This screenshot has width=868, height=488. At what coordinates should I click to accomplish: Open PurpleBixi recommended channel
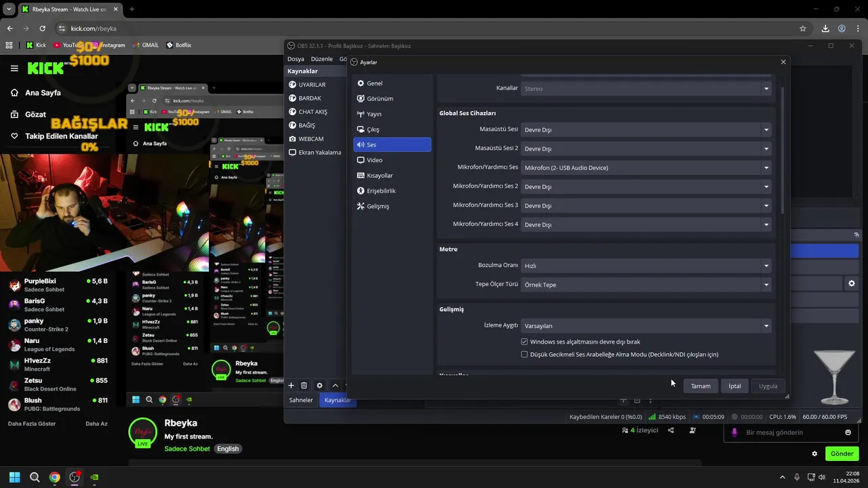click(59, 285)
